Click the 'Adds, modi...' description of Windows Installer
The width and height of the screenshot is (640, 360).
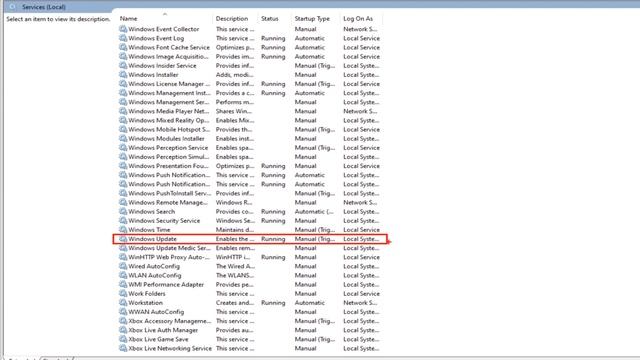point(234,75)
